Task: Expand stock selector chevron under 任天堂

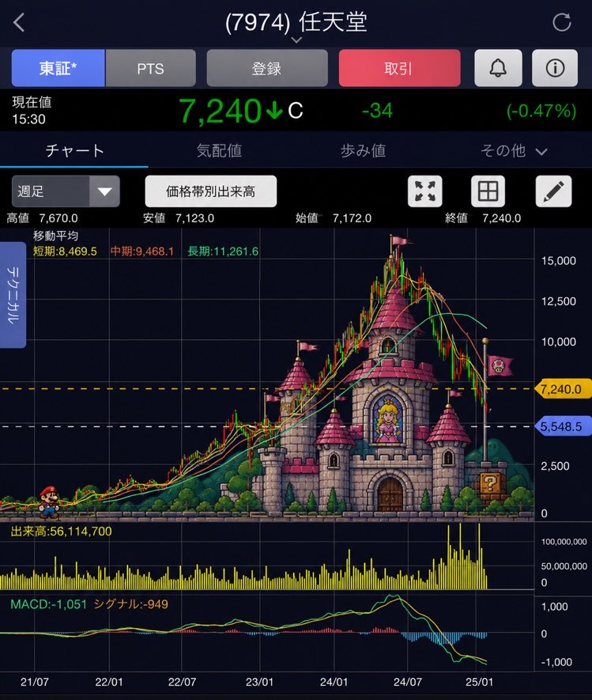Action: click(296, 40)
